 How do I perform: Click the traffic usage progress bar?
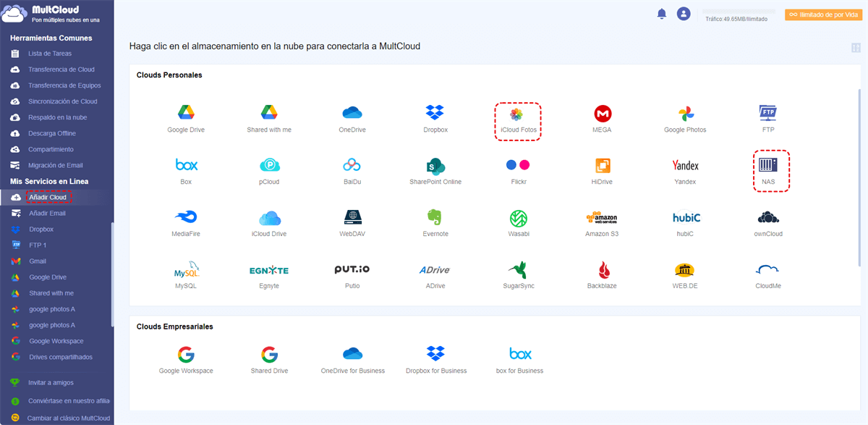click(739, 12)
